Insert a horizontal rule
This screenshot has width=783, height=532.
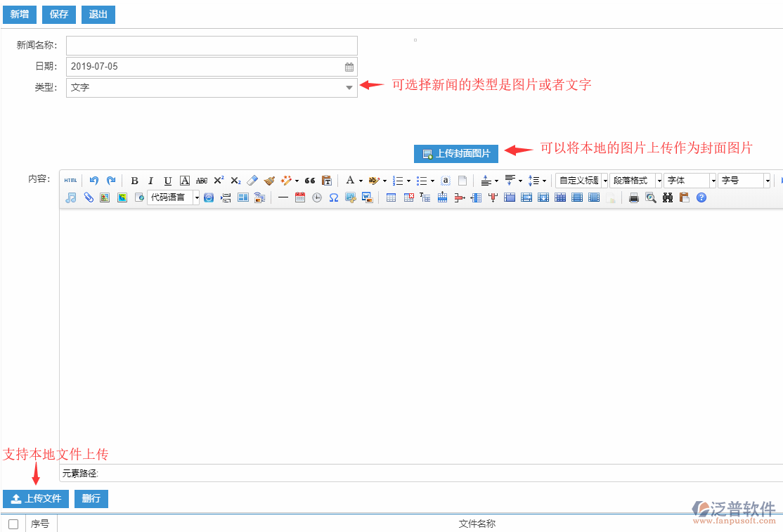283,197
